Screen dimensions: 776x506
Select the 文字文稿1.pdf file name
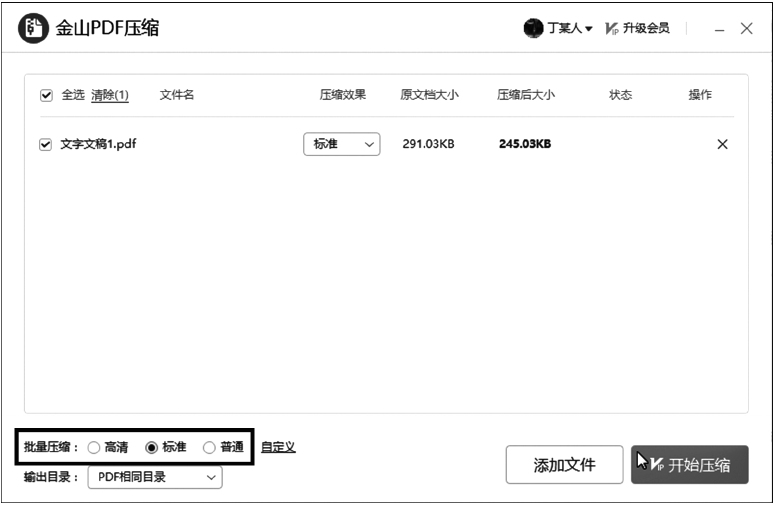98,144
